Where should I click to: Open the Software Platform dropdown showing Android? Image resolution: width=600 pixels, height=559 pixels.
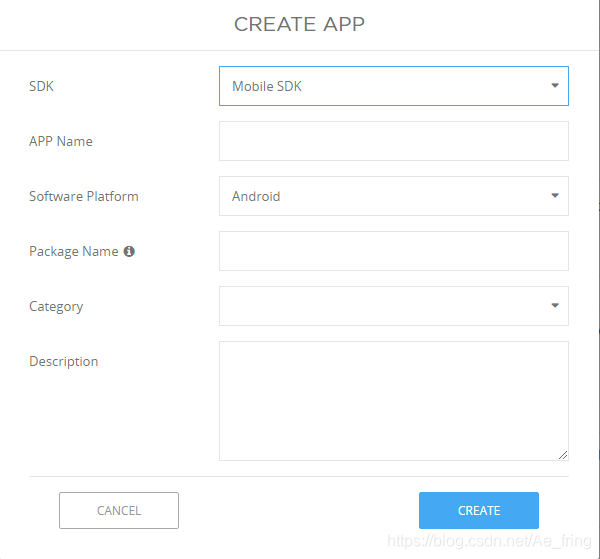[x=394, y=196]
